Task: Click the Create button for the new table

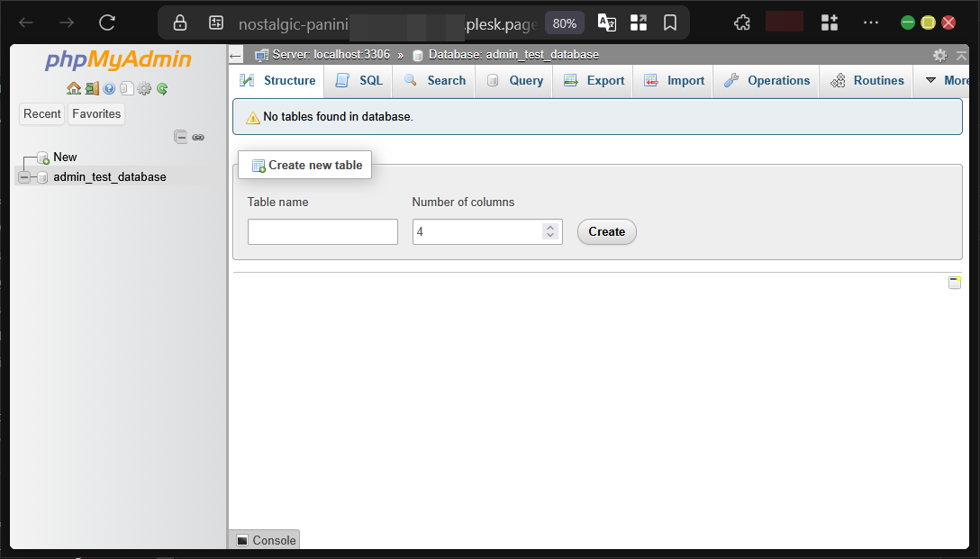Action: click(x=606, y=231)
